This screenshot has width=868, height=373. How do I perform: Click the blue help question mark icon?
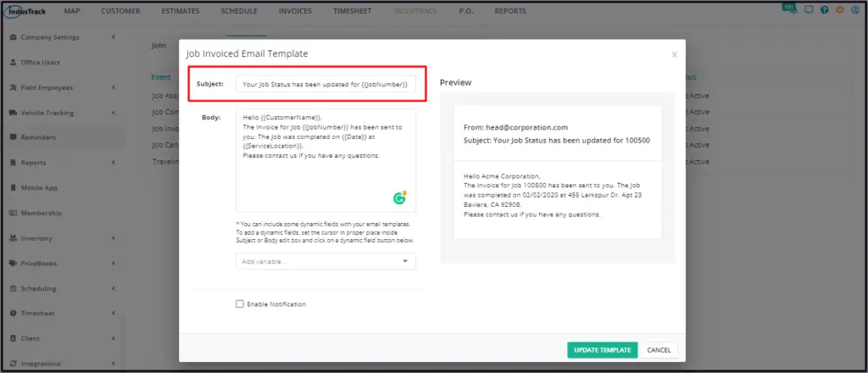pos(825,10)
